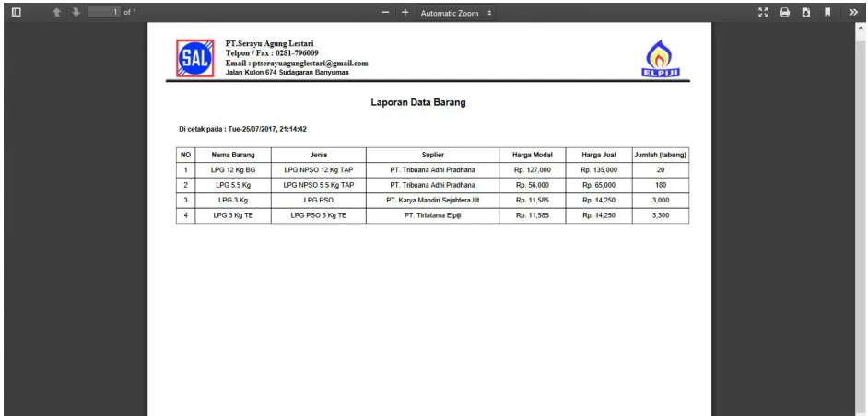Click the vertical scrollbar up arrow
The image size is (868, 416).
tap(862, 28)
